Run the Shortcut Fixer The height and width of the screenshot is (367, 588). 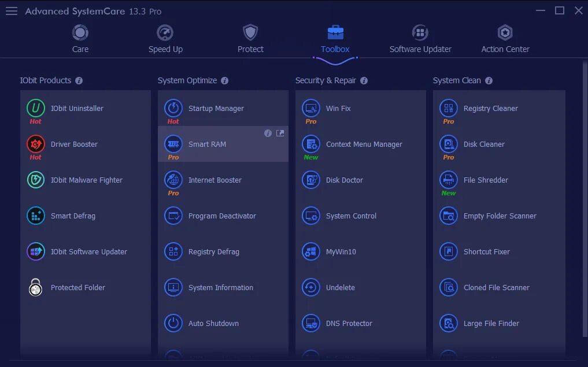tap(486, 251)
